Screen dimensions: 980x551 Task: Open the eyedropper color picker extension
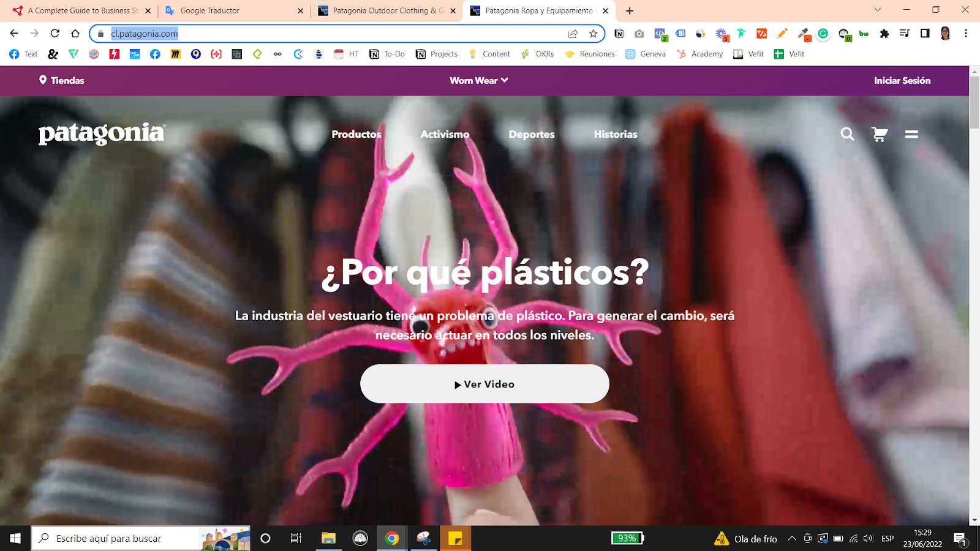803,34
